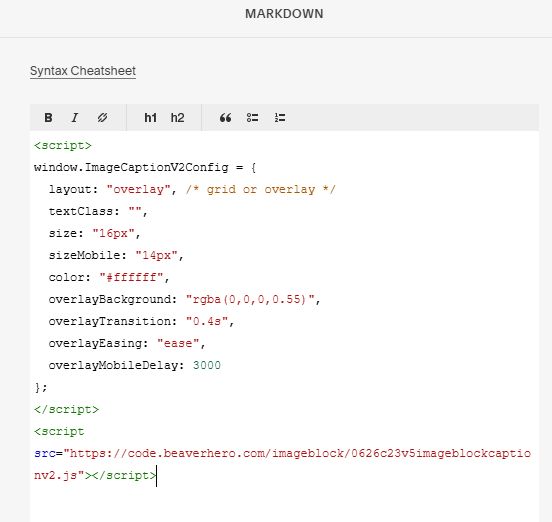Viewport: 552px width, 522px height.
Task: Click the layout "overlay" value
Action: [x=138, y=189]
